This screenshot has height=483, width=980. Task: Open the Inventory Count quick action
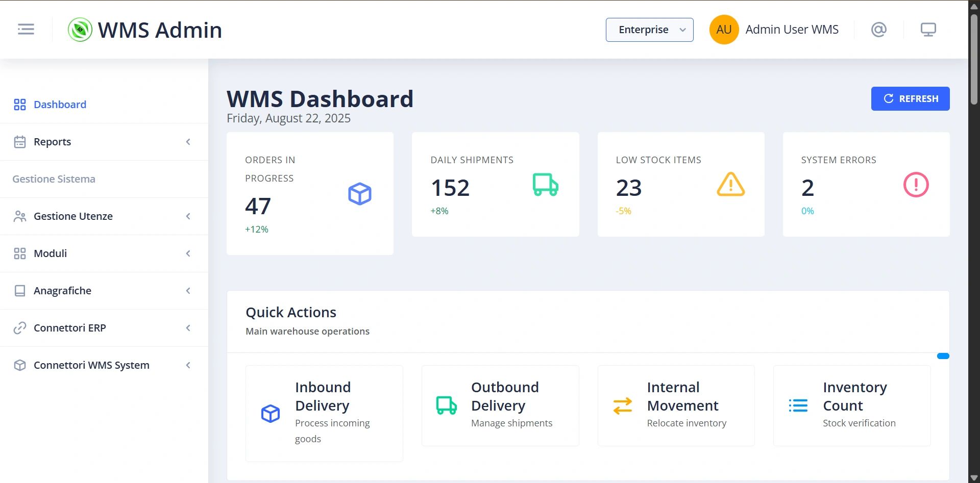[x=851, y=405]
